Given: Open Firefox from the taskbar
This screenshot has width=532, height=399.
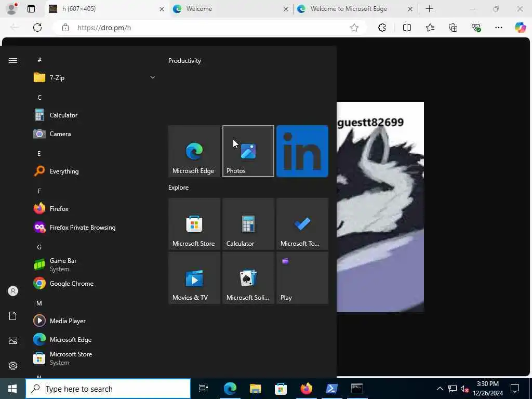Looking at the screenshot, I should pos(306,389).
